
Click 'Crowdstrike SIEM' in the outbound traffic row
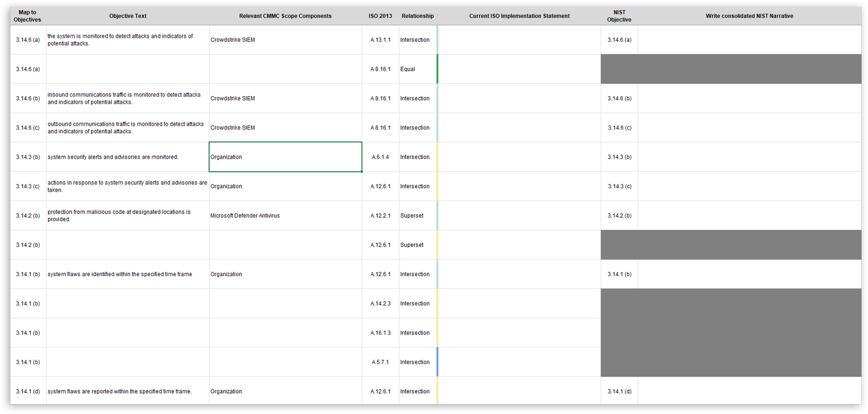click(x=285, y=127)
